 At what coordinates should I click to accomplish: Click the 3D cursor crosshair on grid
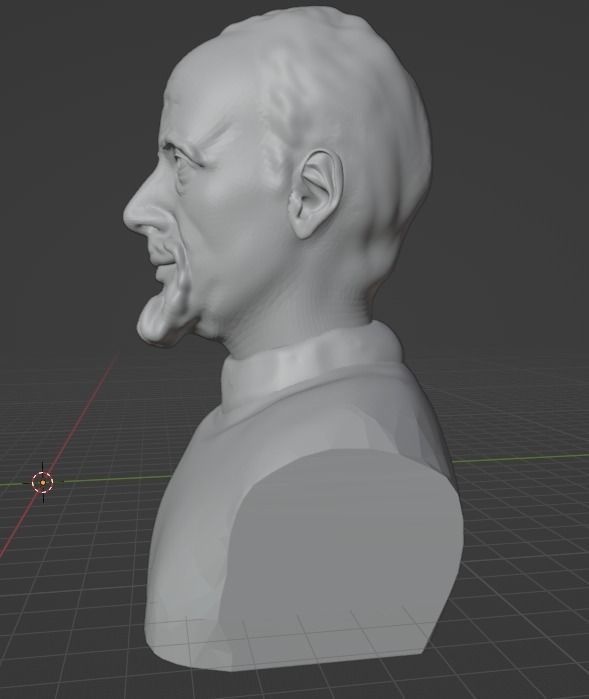coord(43,482)
